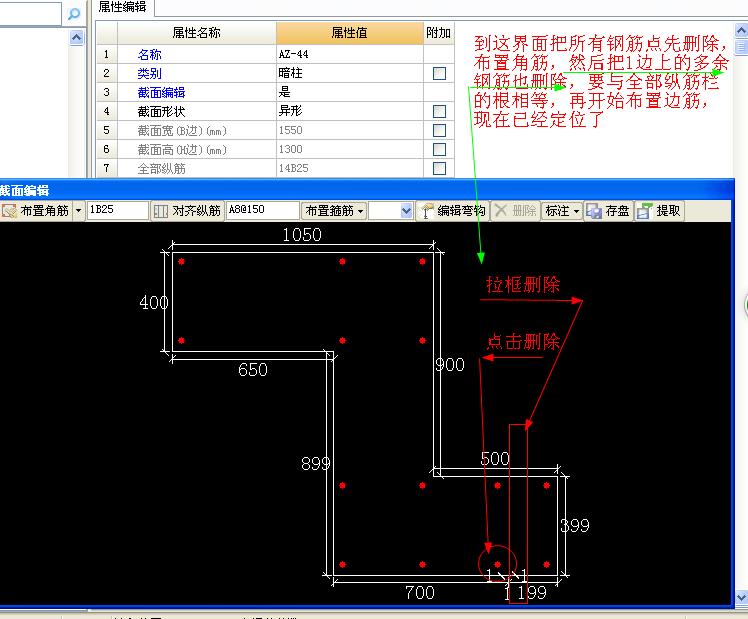This screenshot has width=748, height=619.
Task: Click the 截面编辑 property label
Action: click(x=161, y=93)
